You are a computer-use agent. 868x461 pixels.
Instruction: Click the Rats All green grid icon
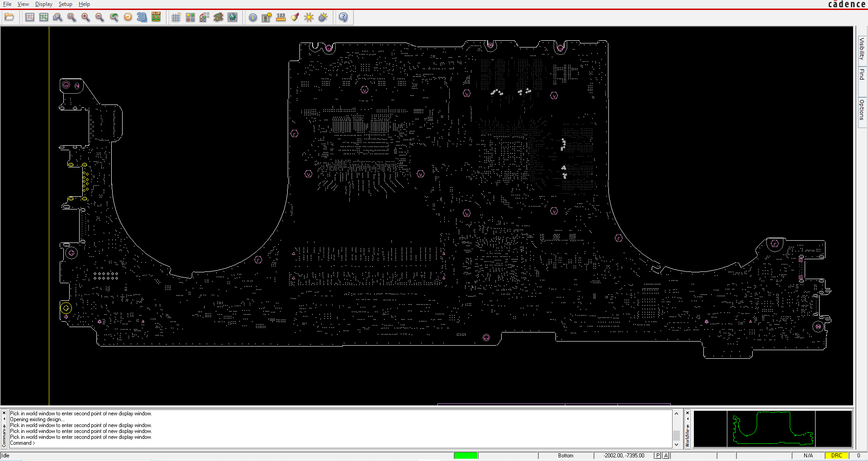click(44, 17)
